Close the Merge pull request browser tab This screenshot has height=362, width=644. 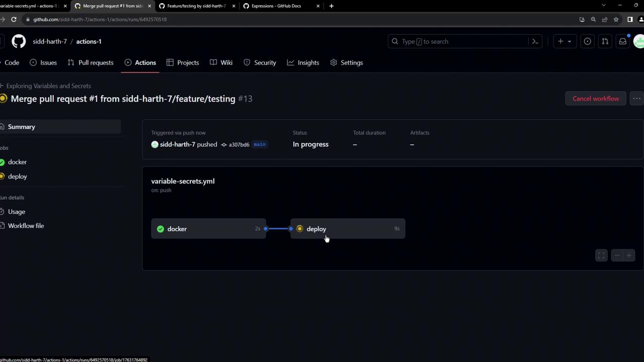click(149, 6)
